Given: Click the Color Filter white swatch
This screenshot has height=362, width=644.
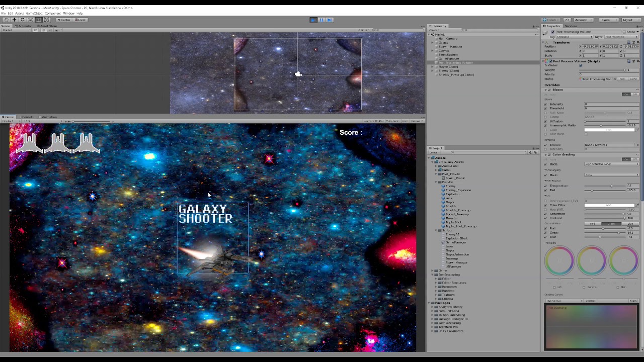Looking at the screenshot, I should [609, 205].
